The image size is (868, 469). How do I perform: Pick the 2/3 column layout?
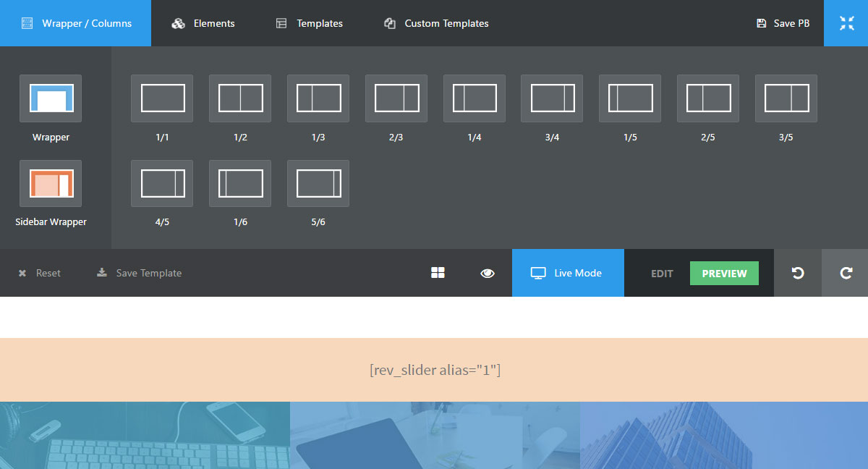[396, 98]
